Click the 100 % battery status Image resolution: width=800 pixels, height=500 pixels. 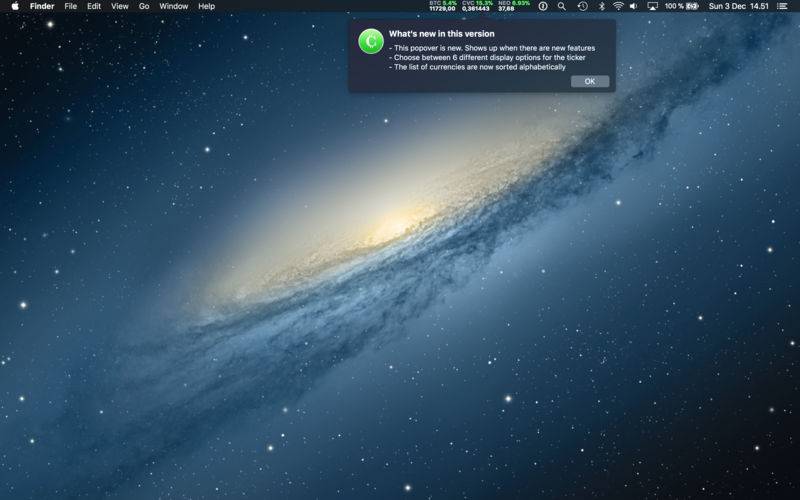(x=682, y=6)
